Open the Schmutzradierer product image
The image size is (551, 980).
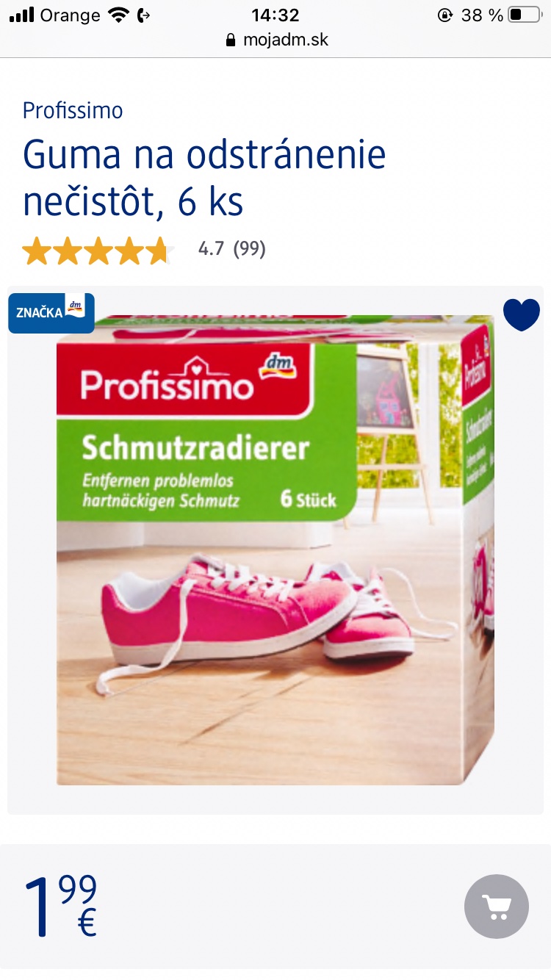pos(275,550)
